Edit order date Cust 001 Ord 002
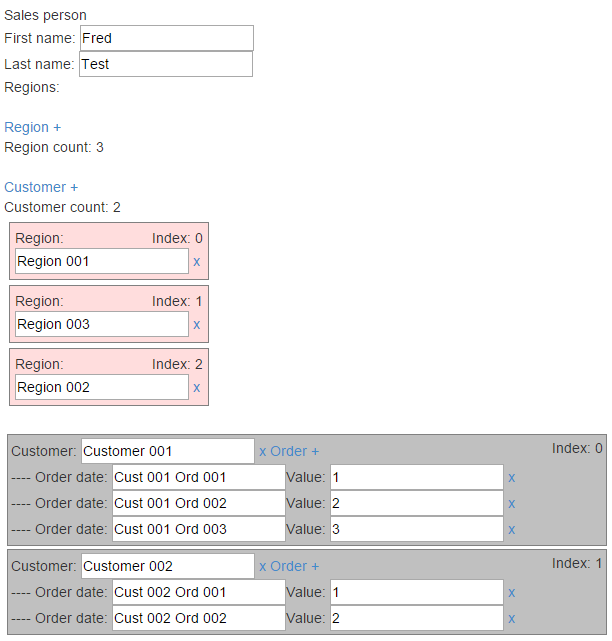 pos(199,503)
